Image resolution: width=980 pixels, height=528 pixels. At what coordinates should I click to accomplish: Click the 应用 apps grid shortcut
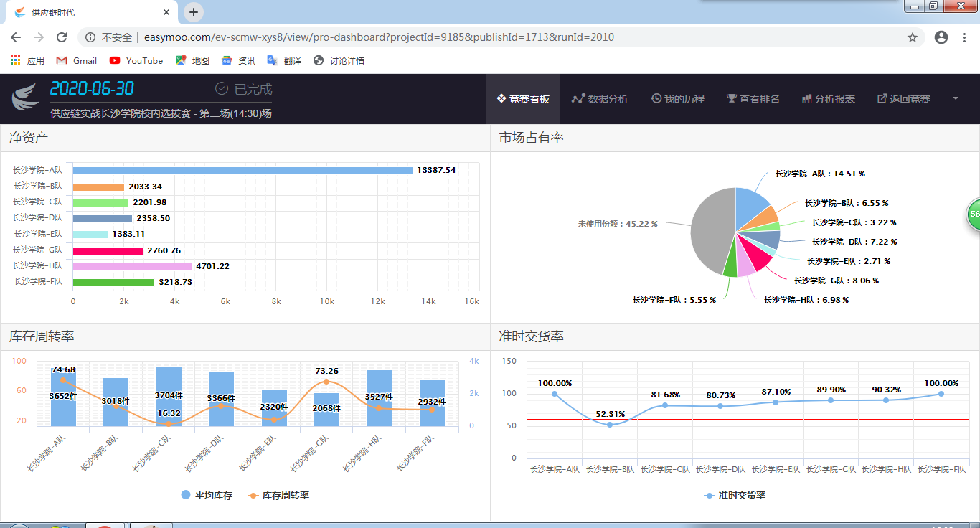pos(27,60)
